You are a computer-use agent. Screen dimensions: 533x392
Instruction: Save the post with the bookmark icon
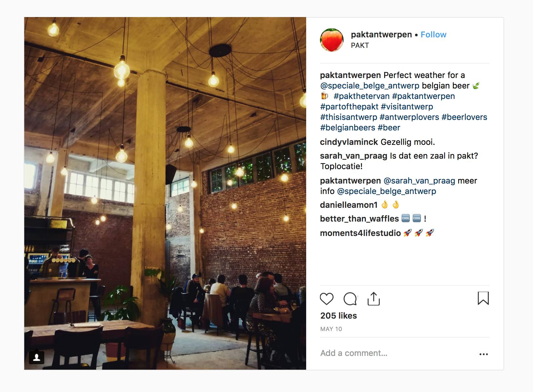483,298
